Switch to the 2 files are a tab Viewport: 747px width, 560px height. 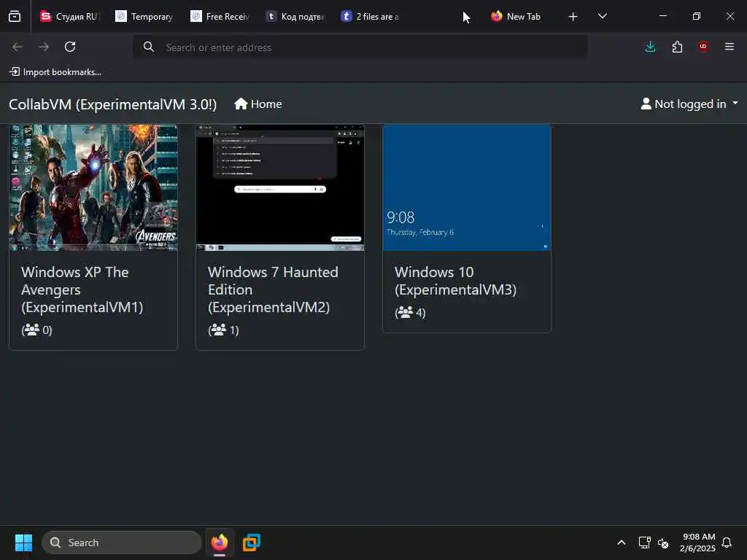click(x=370, y=16)
